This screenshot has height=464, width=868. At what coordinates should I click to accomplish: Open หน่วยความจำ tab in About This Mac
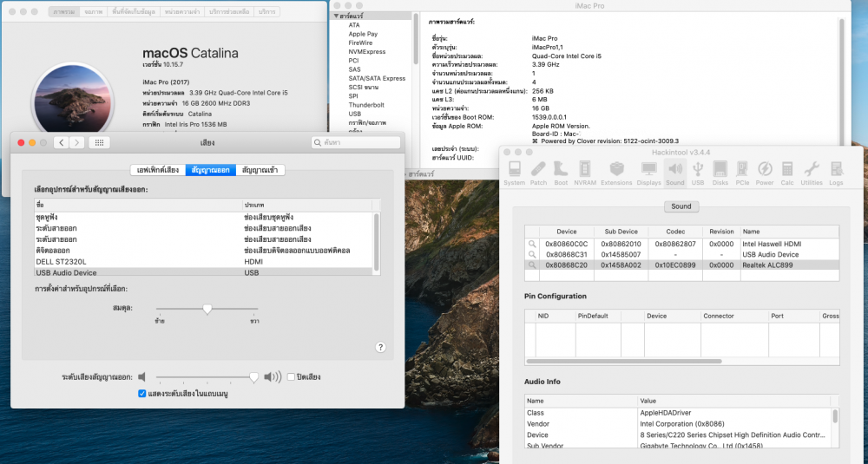point(182,11)
